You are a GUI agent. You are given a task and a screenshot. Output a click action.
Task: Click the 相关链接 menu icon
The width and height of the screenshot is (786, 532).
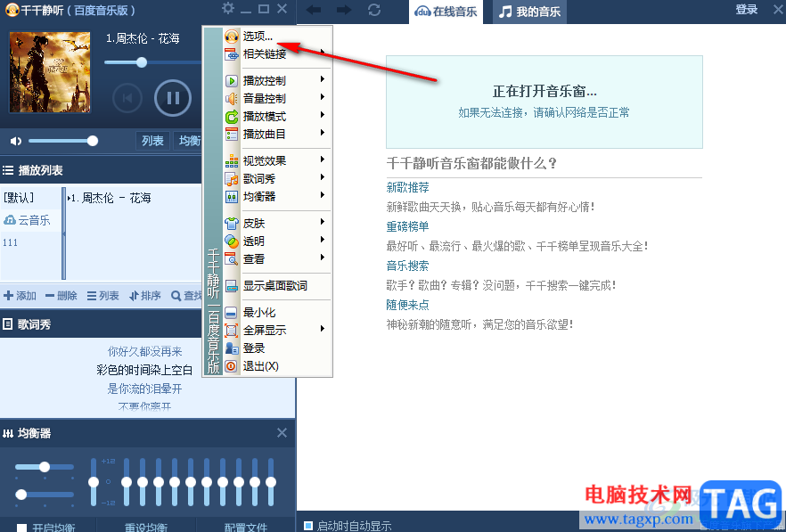click(x=231, y=54)
